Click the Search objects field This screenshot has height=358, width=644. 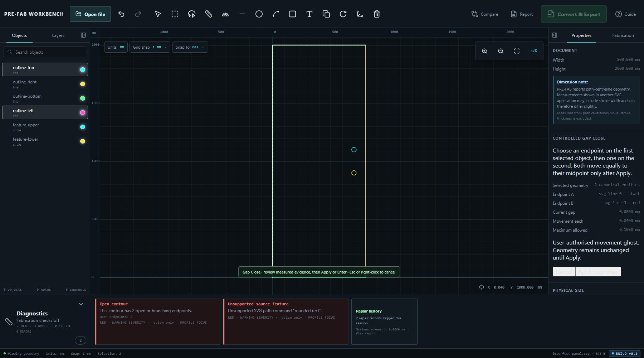pos(45,52)
